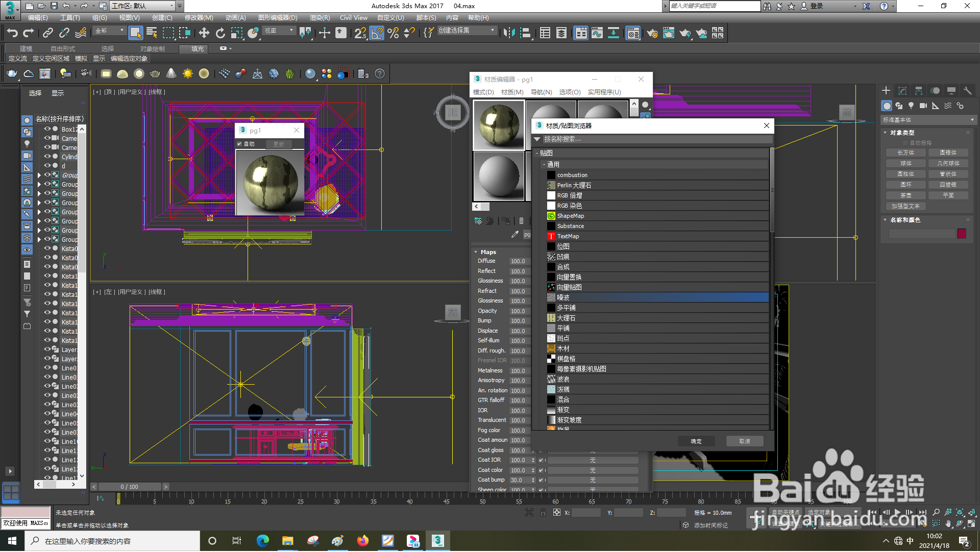980x552 pixels.
Task: Activate the Select and Link chain icon
Action: [x=48, y=33]
